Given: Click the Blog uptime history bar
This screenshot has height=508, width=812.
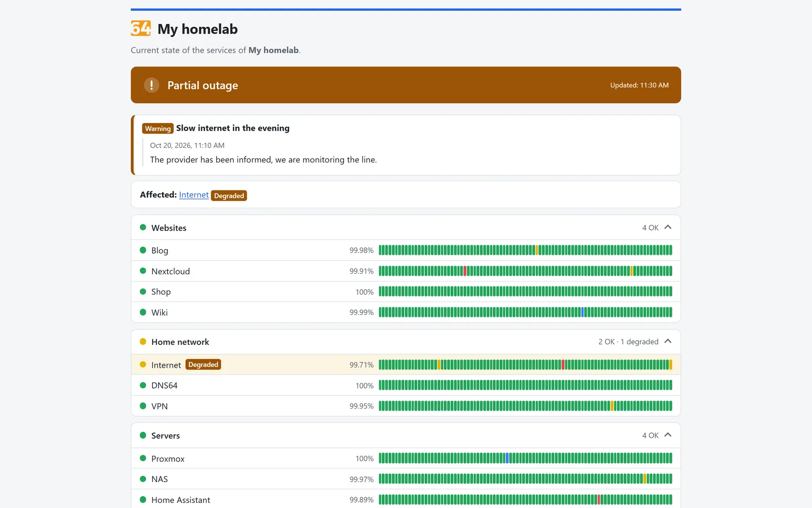Looking at the screenshot, I should [x=525, y=250].
